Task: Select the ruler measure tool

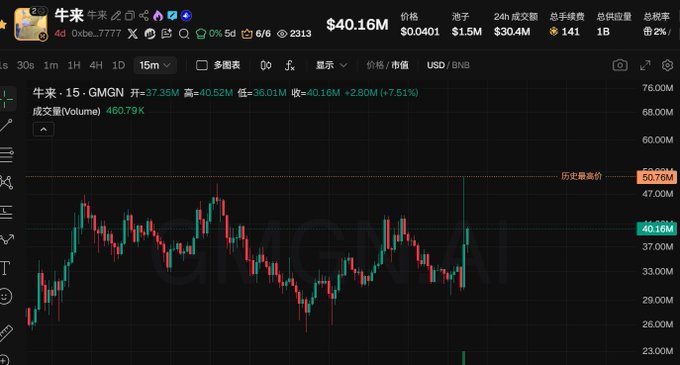Action: point(6,333)
